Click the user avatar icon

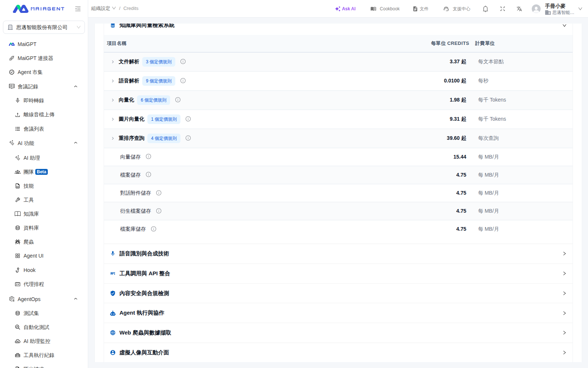coord(536,9)
